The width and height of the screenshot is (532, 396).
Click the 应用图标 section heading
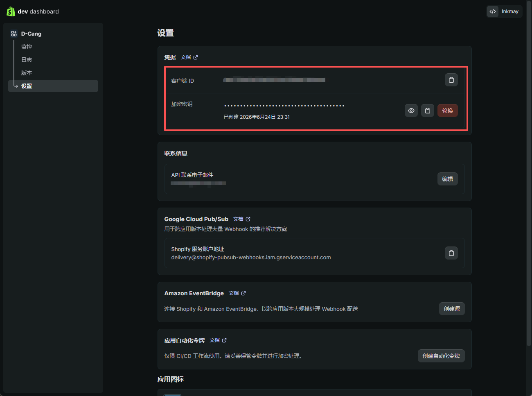coord(171,379)
